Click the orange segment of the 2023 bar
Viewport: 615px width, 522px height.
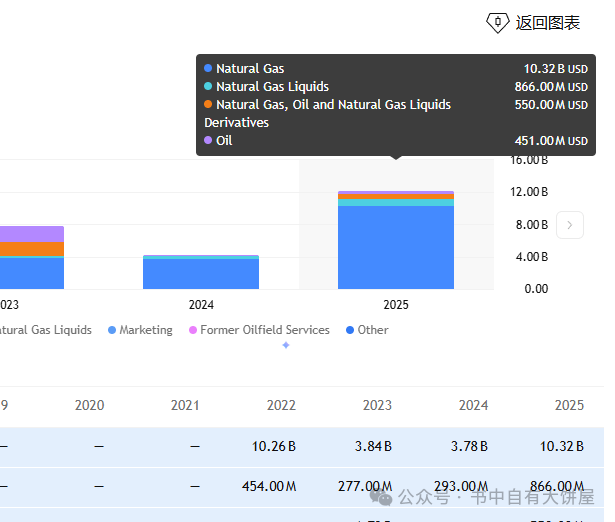[x=32, y=248]
